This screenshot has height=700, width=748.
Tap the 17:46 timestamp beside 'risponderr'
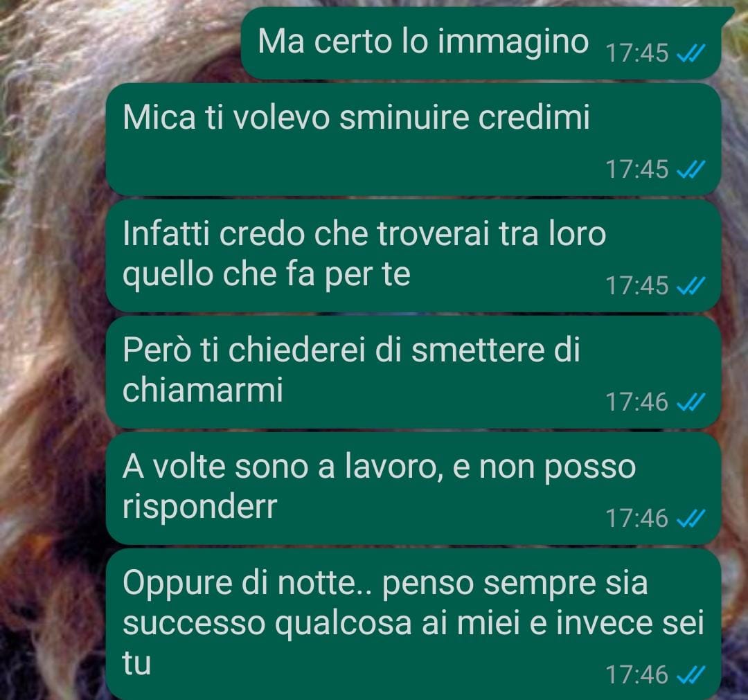click(637, 519)
